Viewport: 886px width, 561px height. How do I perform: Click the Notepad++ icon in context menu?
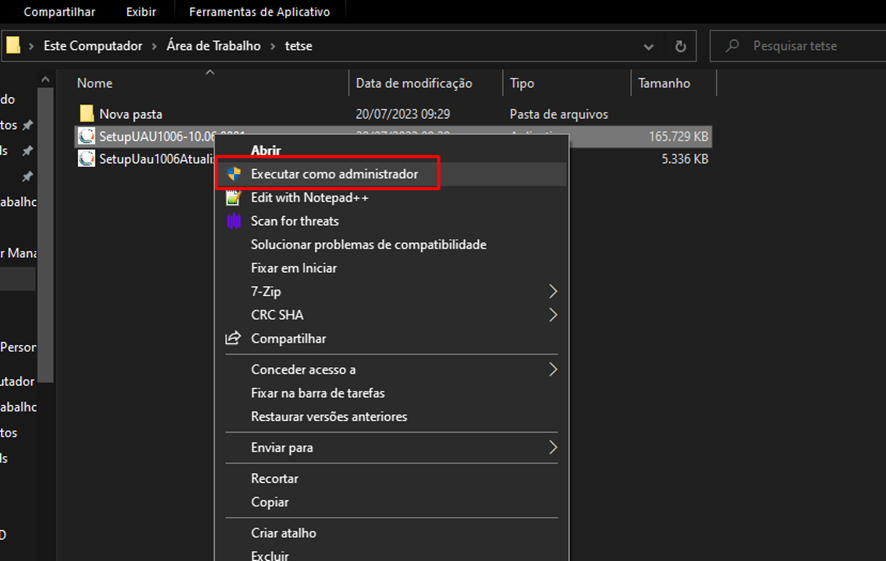[x=234, y=198]
